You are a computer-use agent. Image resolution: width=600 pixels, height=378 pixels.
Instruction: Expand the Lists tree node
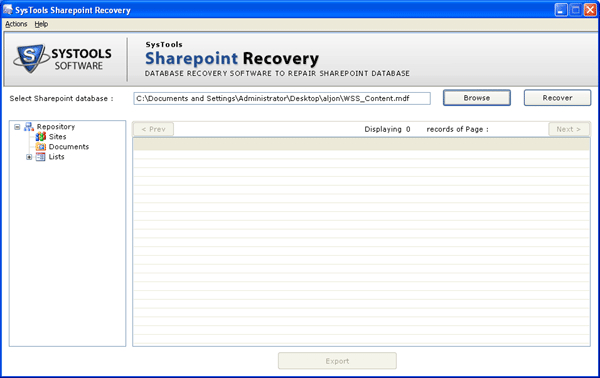(29, 157)
